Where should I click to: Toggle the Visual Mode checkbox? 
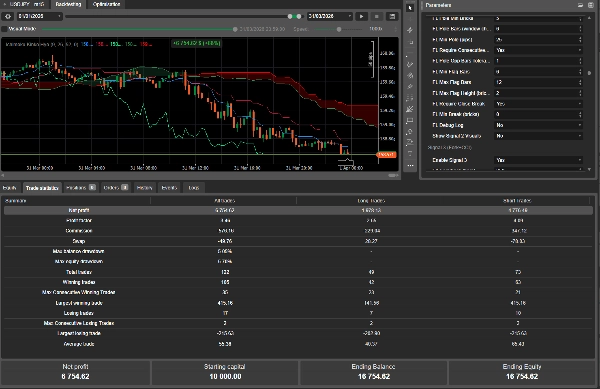click(5, 29)
